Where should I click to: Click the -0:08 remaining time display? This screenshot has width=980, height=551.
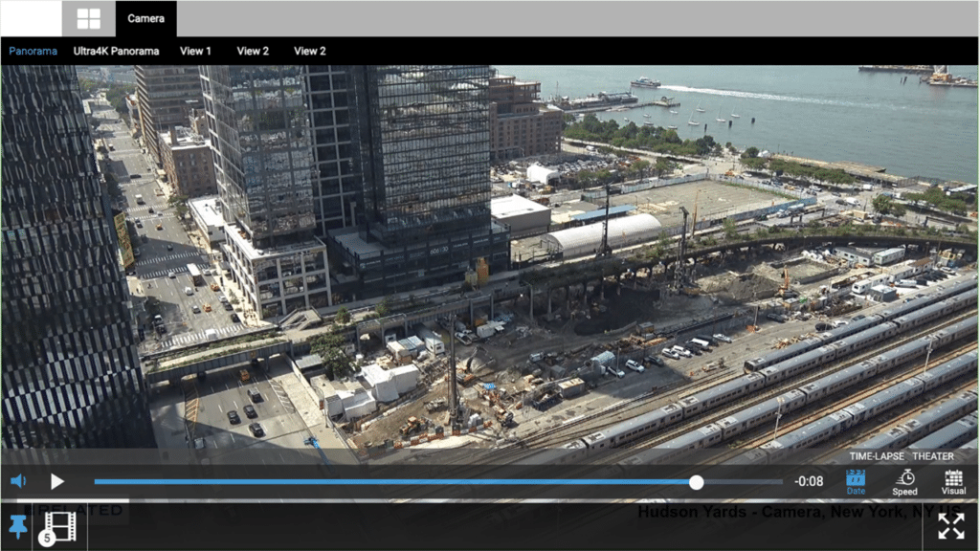coord(808,482)
